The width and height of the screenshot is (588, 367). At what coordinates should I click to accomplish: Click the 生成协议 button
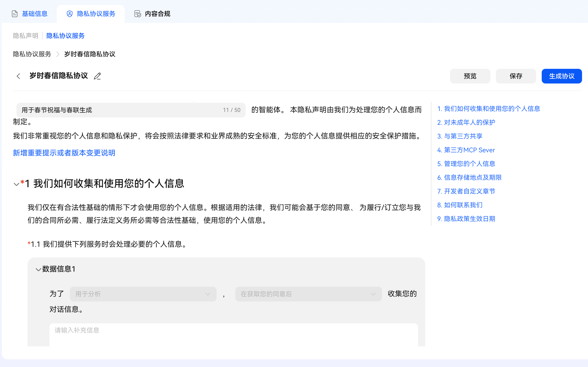(561, 76)
